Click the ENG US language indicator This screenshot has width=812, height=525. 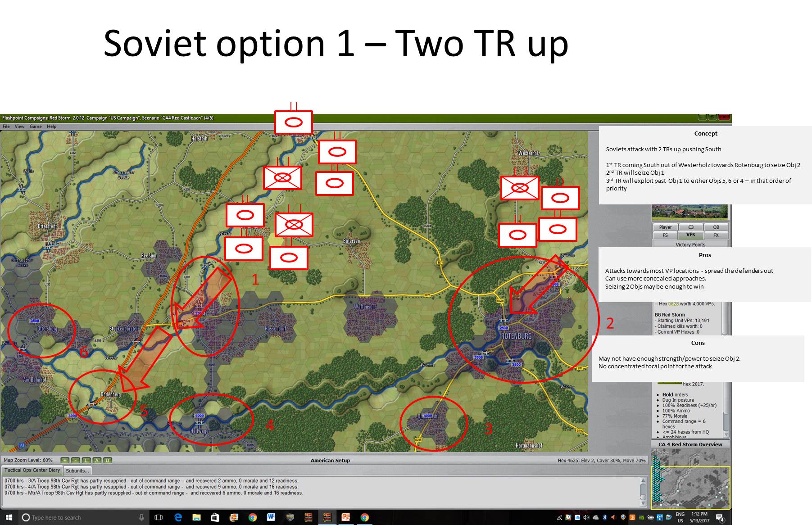(x=680, y=517)
